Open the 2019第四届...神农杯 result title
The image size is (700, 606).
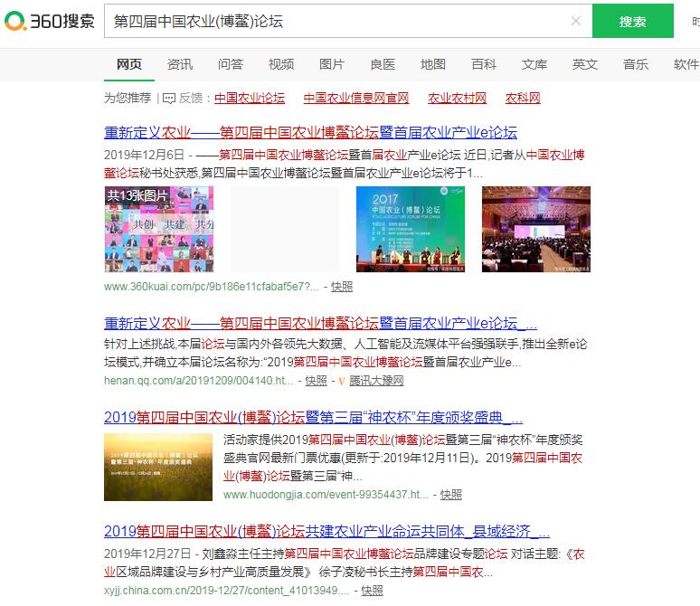pos(313,418)
